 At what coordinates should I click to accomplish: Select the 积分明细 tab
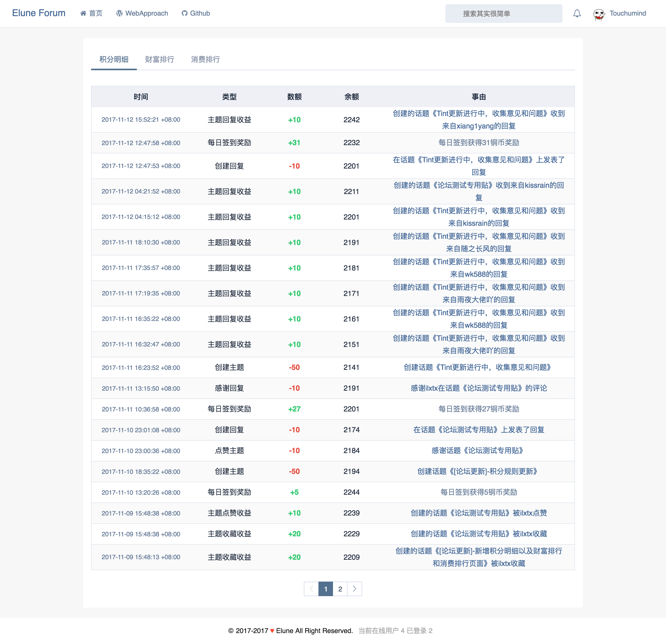point(114,60)
